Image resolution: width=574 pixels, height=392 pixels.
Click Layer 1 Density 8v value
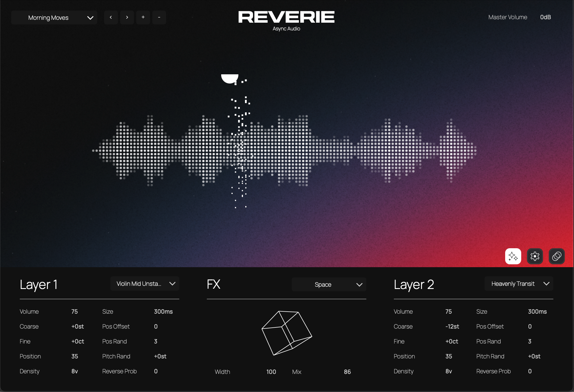pyautogui.click(x=75, y=371)
